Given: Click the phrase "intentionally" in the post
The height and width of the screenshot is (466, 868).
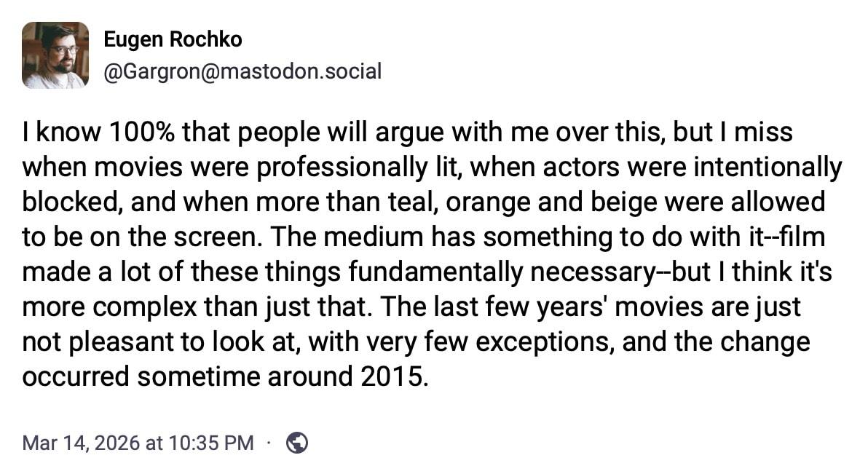Looking at the screenshot, I should (x=770, y=168).
